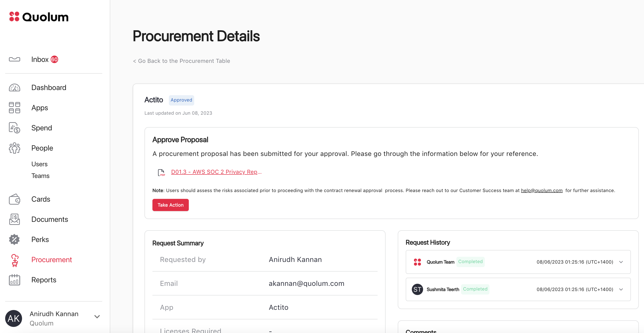This screenshot has height=333, width=644.
Task: Click the PDF file icon
Action: 161,173
